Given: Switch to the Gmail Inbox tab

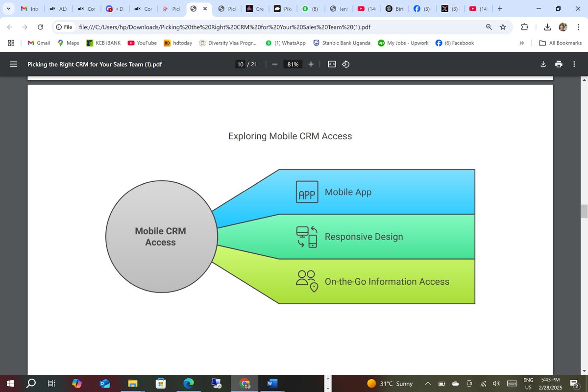Looking at the screenshot, I should 29,9.
